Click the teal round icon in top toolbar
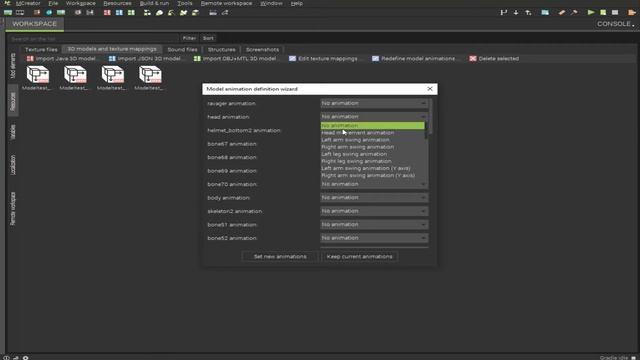The image size is (640, 360). point(49,13)
